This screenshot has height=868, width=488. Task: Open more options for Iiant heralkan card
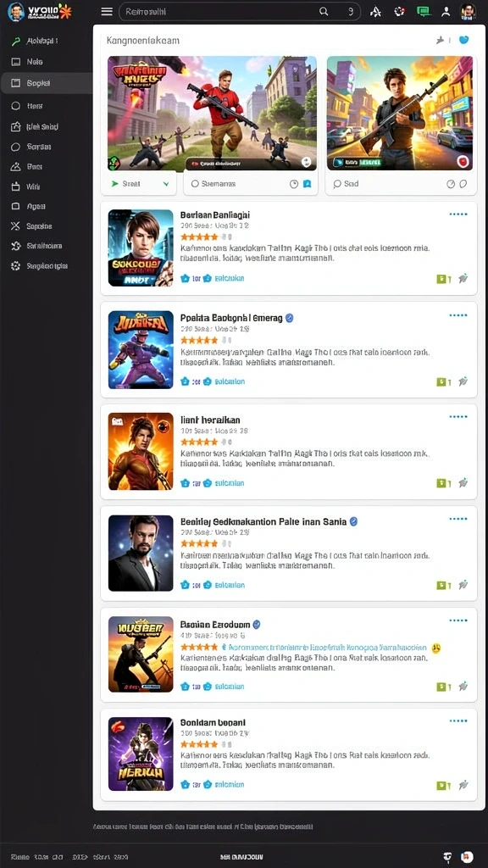tap(458, 416)
